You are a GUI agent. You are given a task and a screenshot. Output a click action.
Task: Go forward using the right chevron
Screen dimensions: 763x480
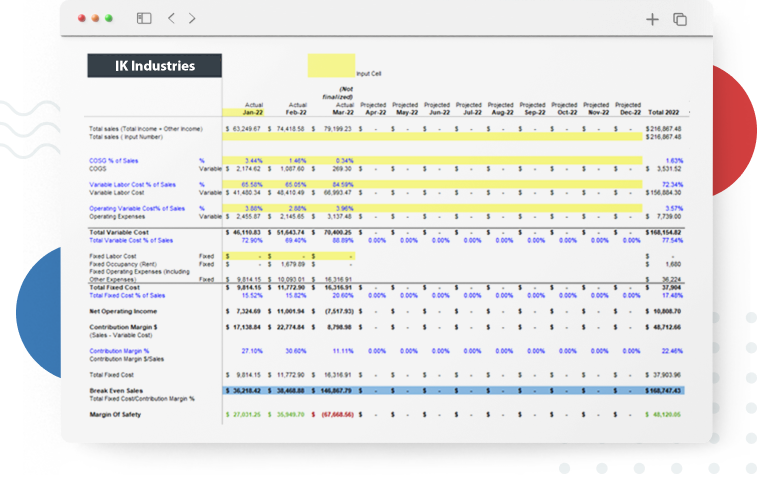click(192, 18)
